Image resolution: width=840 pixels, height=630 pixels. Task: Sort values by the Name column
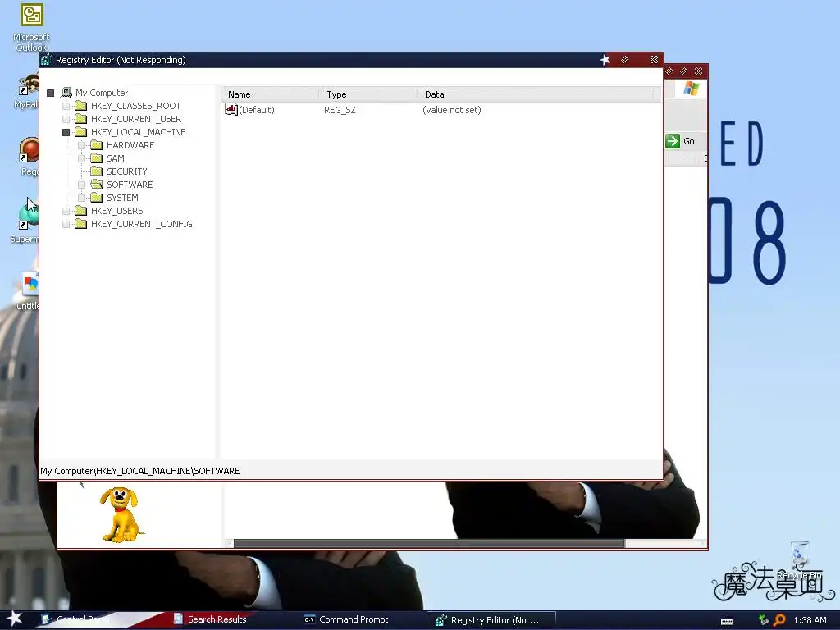pos(271,94)
